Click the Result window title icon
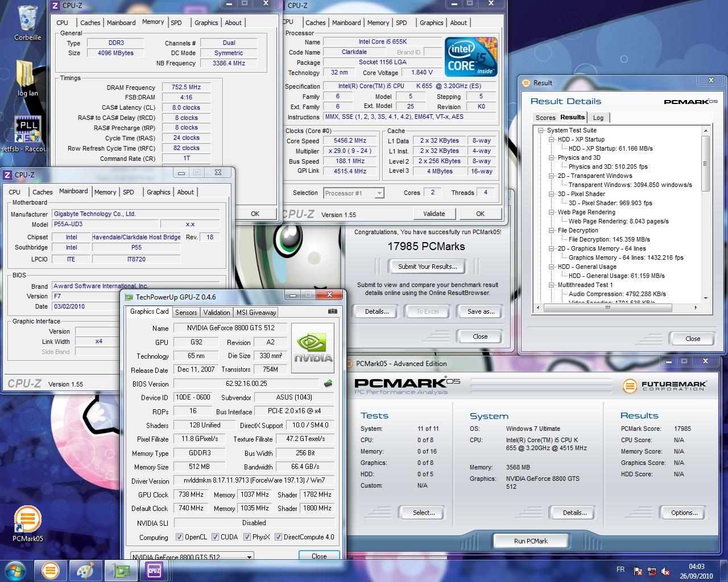This screenshot has width=728, height=582. (526, 83)
